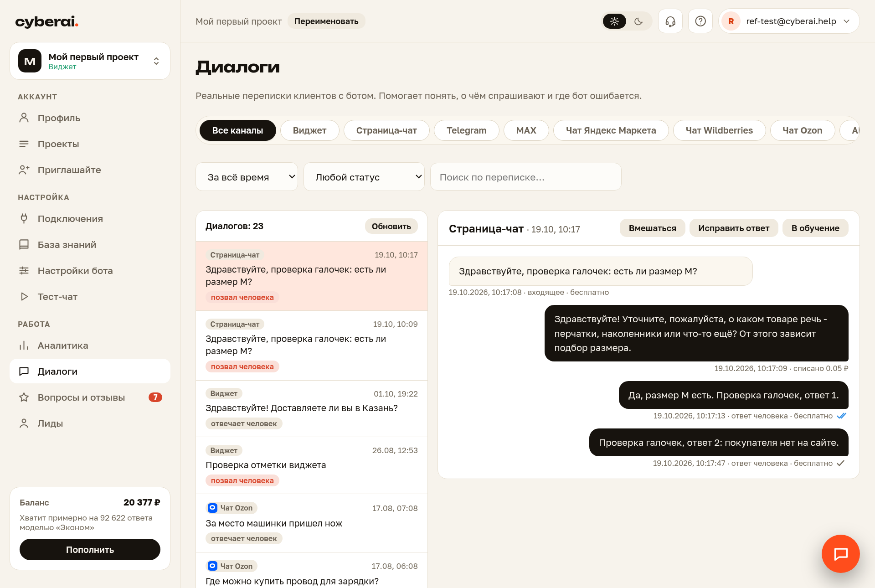Select the Виджет channel tab
The image size is (875, 588).
pyautogui.click(x=309, y=130)
